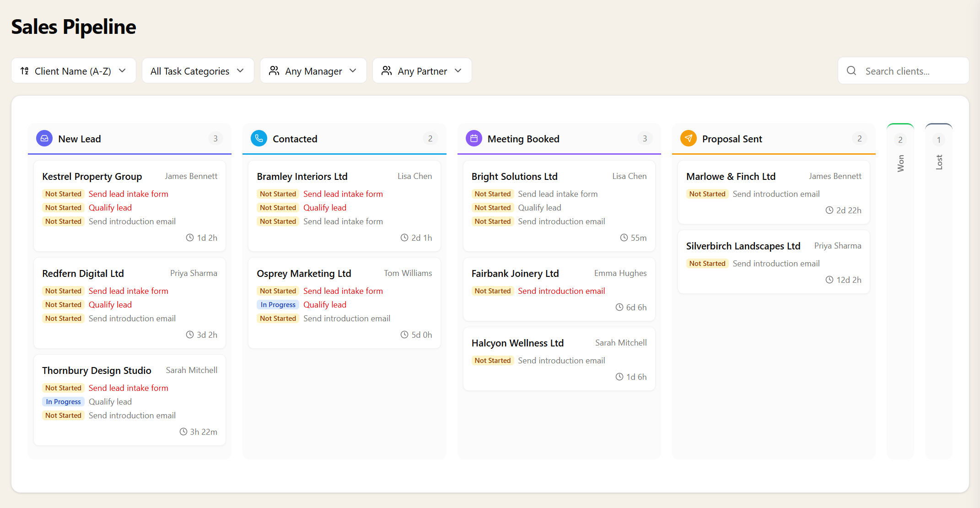The width and height of the screenshot is (980, 508).
Task: Open the Any Partner filter dropdown
Action: (x=422, y=70)
